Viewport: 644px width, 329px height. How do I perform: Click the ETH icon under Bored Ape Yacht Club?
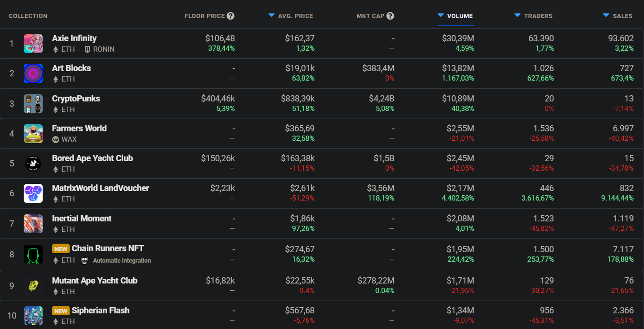(55, 169)
